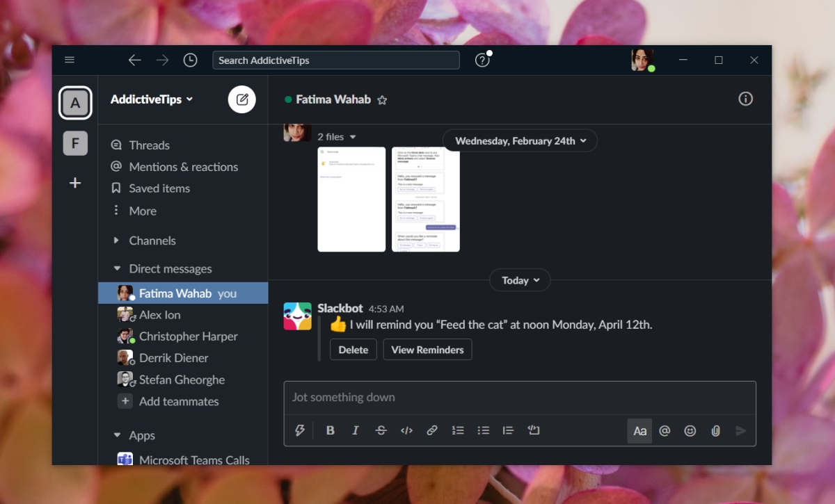Click Slackbot sender name
This screenshot has height=504, width=835.
point(341,308)
